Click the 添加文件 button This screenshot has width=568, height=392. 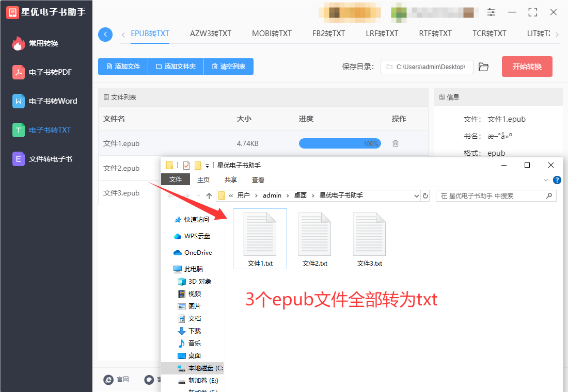click(x=123, y=67)
